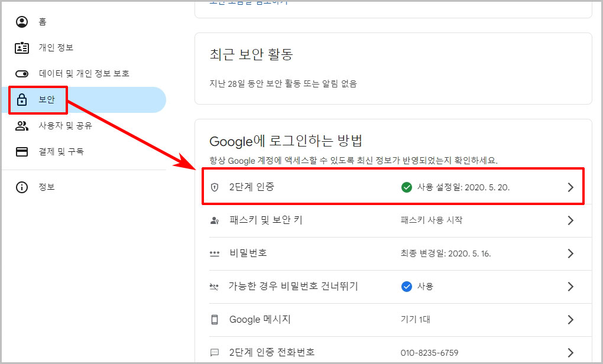Select the Home icon in the sidebar
The width and height of the screenshot is (603, 364).
coord(21,22)
